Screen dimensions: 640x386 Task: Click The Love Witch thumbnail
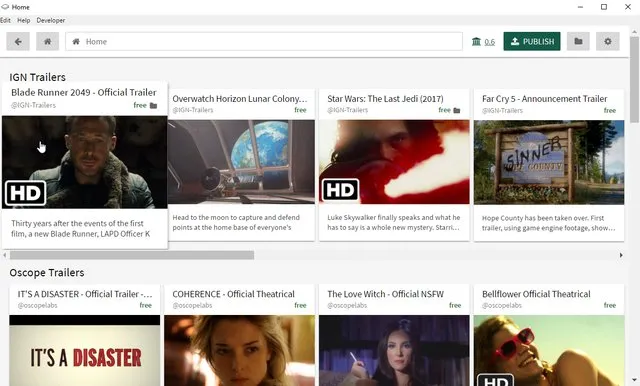coord(394,351)
